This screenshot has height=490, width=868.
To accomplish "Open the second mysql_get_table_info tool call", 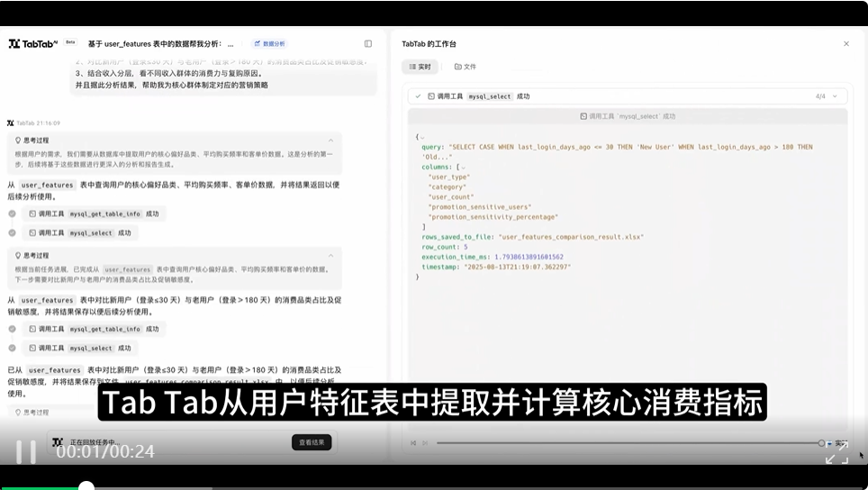I will [94, 329].
